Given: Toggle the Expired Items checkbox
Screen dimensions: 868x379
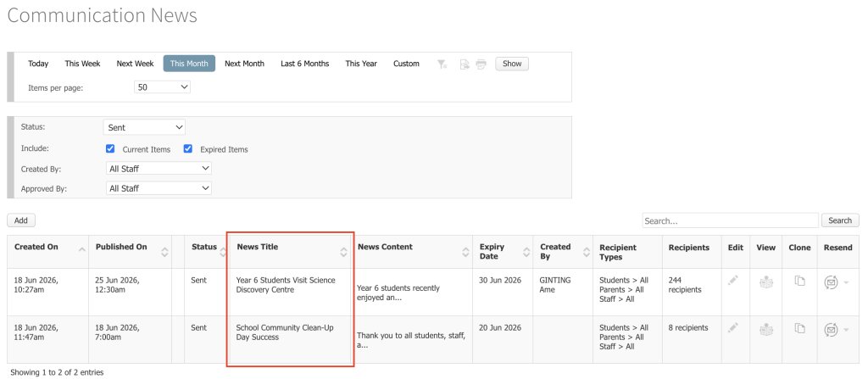Looking at the screenshot, I should (x=188, y=149).
